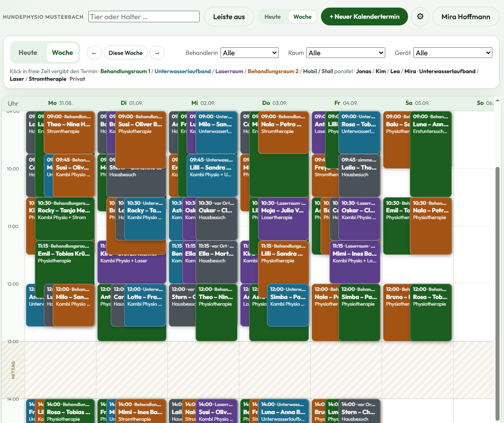Open Thursday 10:30 'Maja – Julia V...' Lasertherapie

(283, 219)
